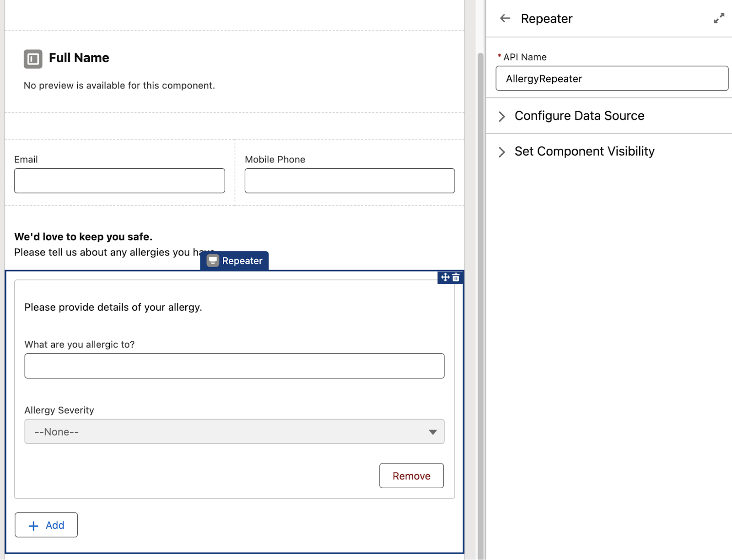Click the move handle on Repeater component
Image resolution: width=732 pixels, height=560 pixels.
point(445,277)
